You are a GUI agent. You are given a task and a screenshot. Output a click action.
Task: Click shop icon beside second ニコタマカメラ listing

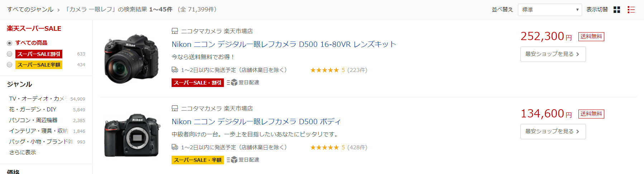coord(175,108)
